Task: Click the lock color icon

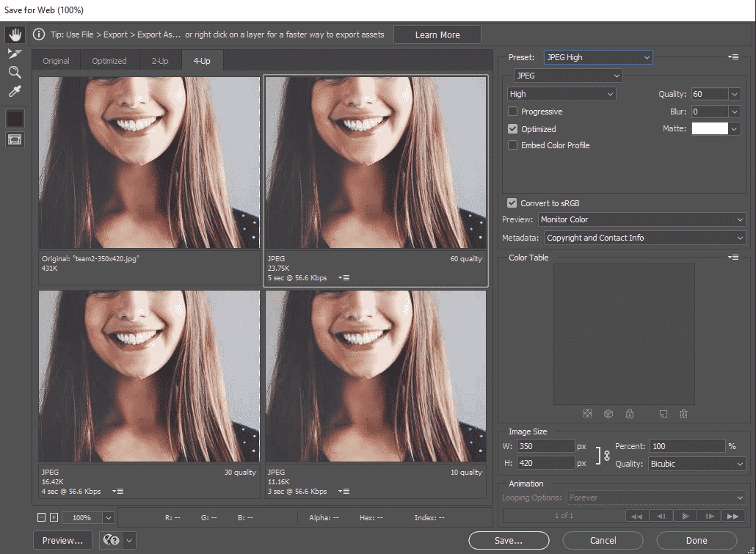Action: tap(630, 414)
